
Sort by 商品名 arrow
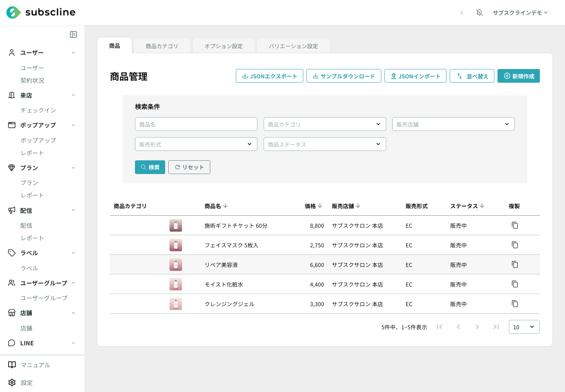226,206
